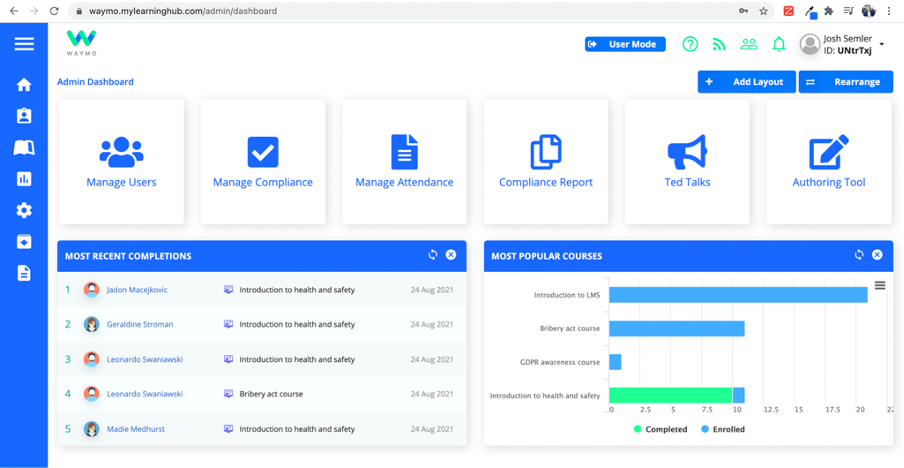Click the Introduction to LMS axis label
904x468 pixels.
coord(567,295)
